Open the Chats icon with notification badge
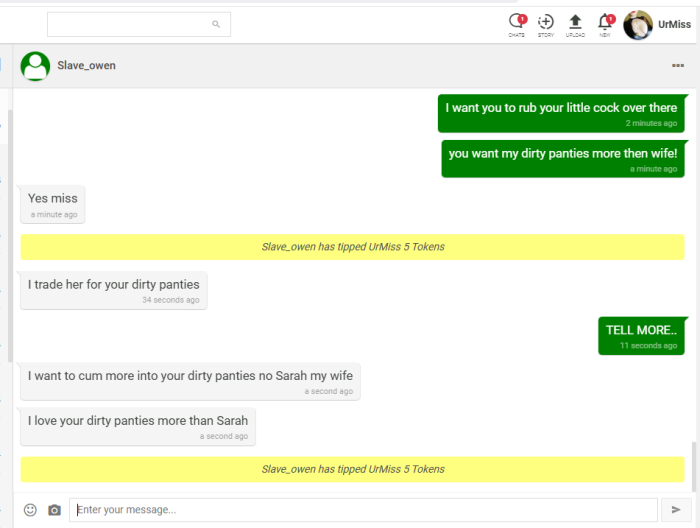The image size is (700, 528). pos(516,24)
